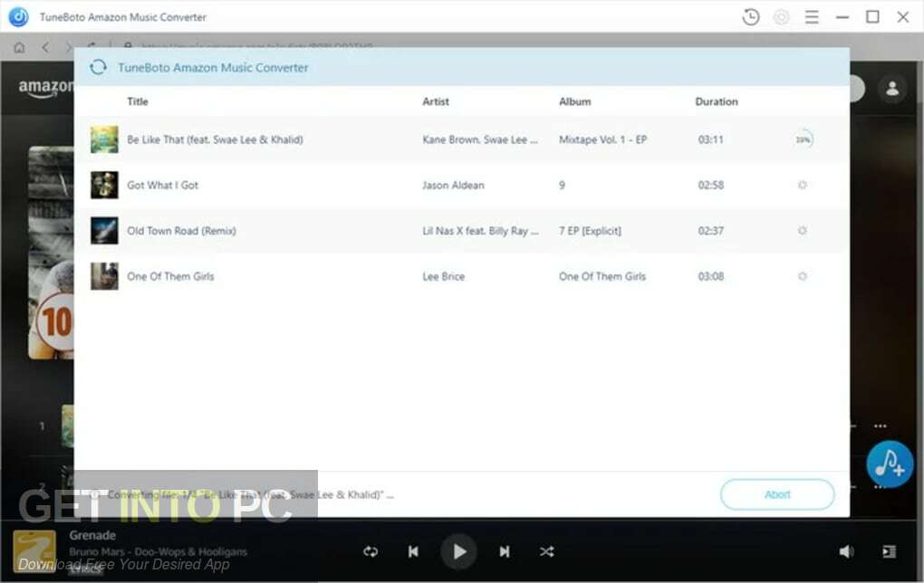Select the Be Like That album thumbnail
Screen dimensions: 924x583
pyautogui.click(x=104, y=139)
